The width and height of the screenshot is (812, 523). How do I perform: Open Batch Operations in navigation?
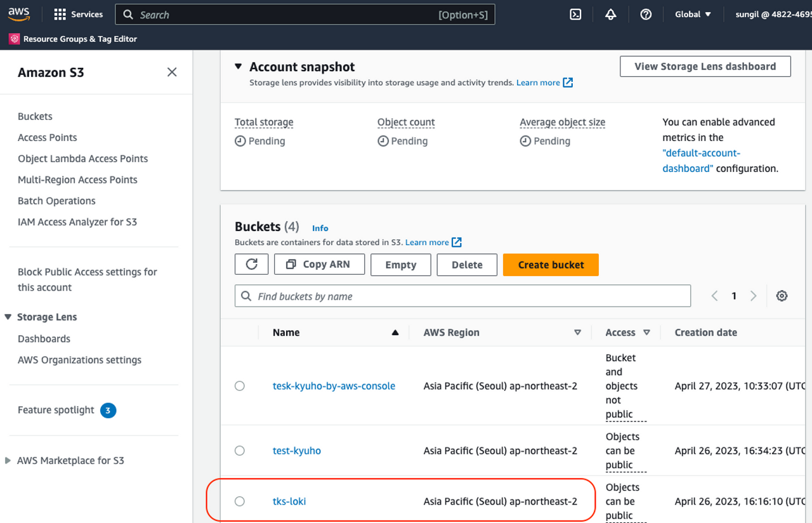[x=56, y=201]
